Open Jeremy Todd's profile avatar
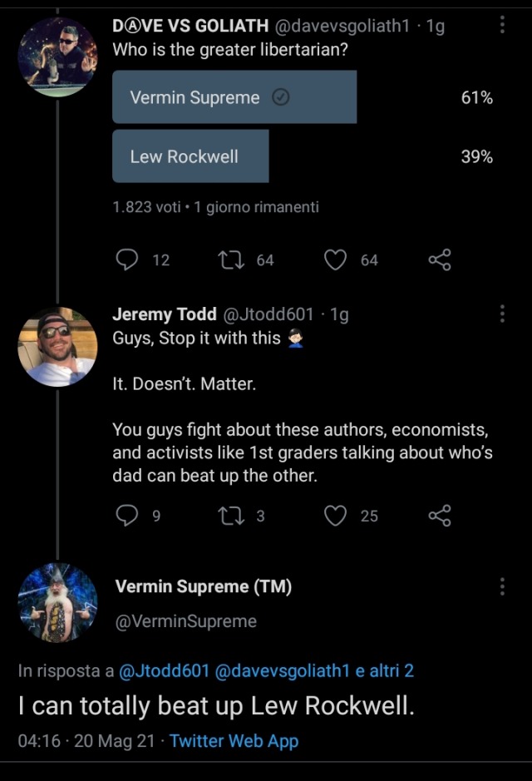 click(x=57, y=347)
